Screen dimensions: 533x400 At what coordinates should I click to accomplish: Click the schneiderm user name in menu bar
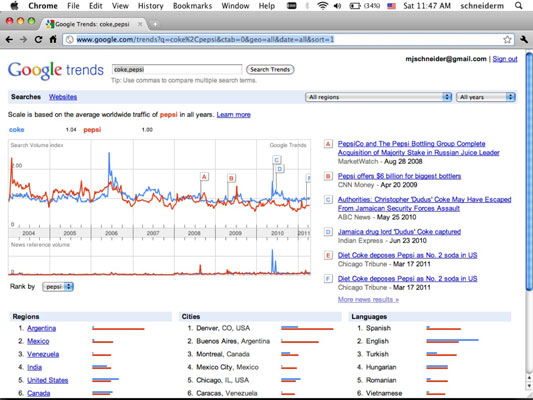click(482, 6)
